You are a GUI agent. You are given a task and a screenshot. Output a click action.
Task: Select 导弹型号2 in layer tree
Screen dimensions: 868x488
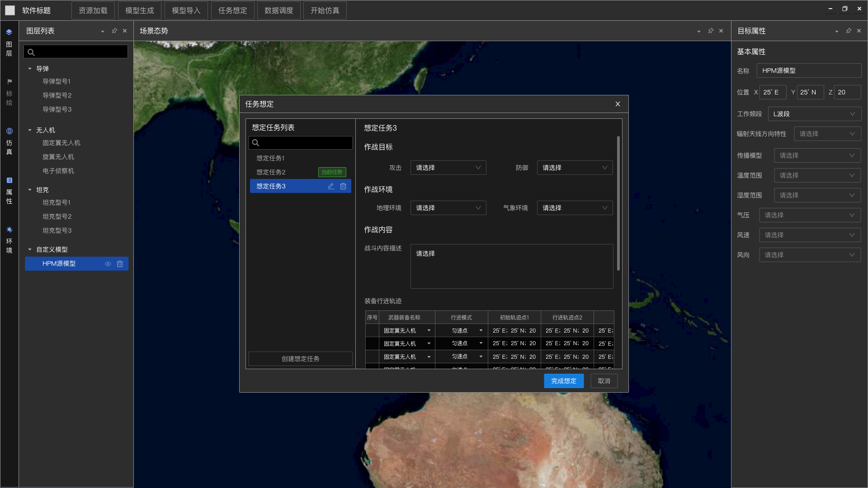[57, 95]
